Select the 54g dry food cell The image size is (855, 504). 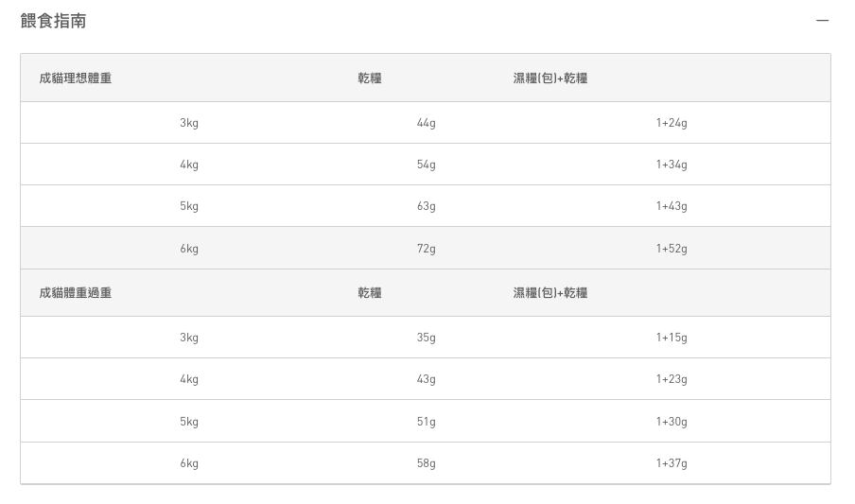(x=426, y=165)
